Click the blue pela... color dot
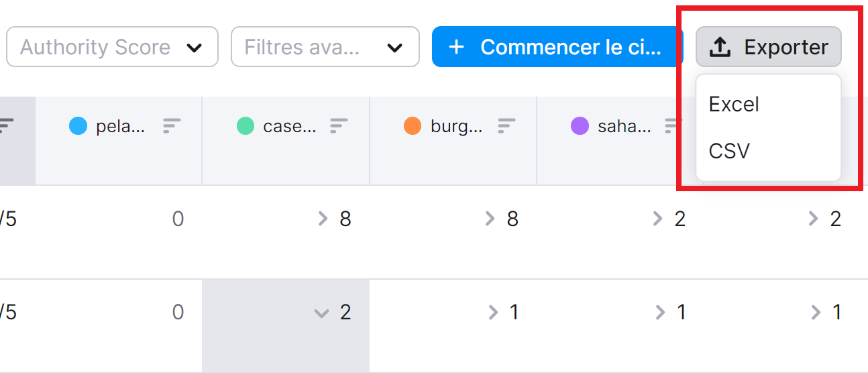The height and width of the screenshot is (373, 868). pos(78,126)
